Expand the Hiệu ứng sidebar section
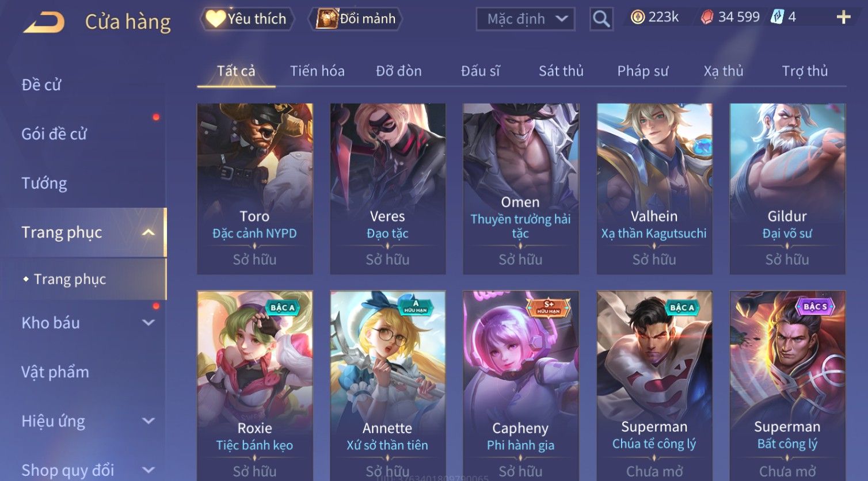Image resolution: width=868 pixels, height=481 pixels. click(149, 421)
